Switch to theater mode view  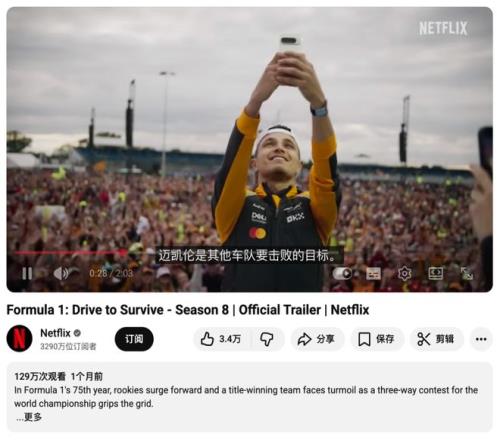[x=435, y=273]
